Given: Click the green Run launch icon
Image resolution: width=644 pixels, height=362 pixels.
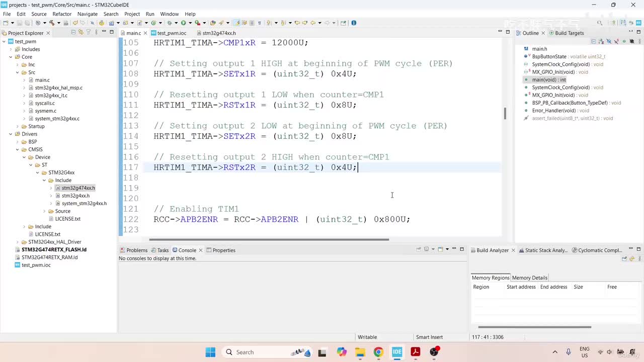Looking at the screenshot, I should [184, 23].
